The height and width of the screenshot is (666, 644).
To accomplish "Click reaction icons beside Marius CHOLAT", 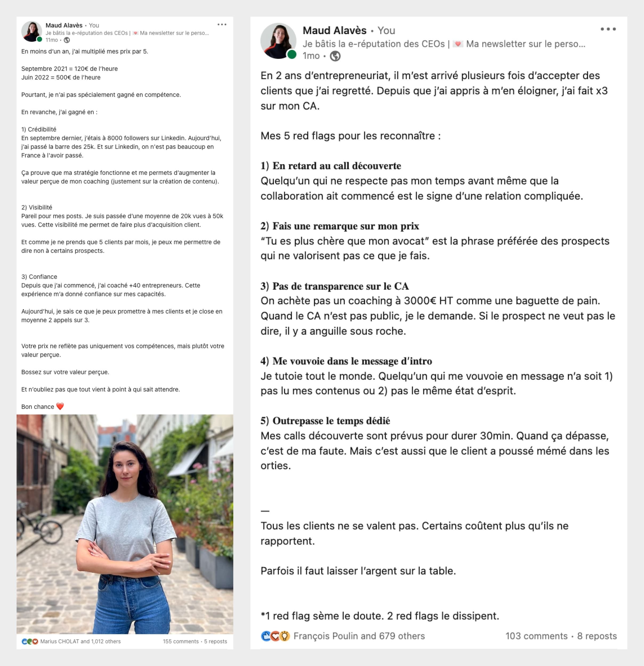I will pos(30,641).
